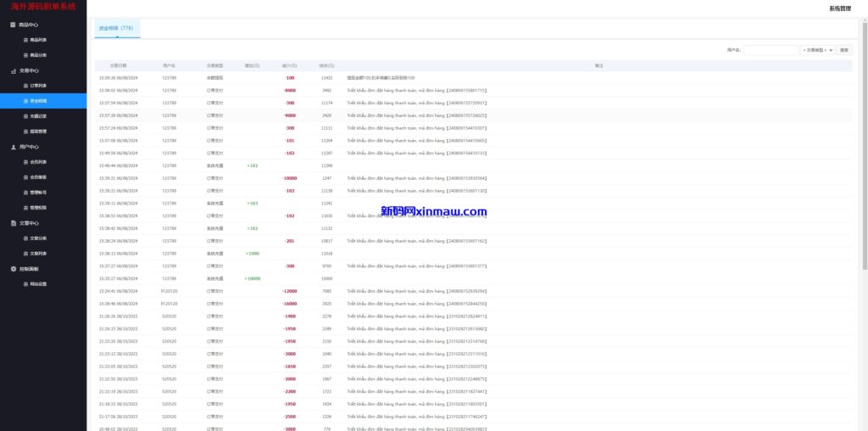Click 系统管理 at the top right
This screenshot has width=868, height=431.
(839, 8)
